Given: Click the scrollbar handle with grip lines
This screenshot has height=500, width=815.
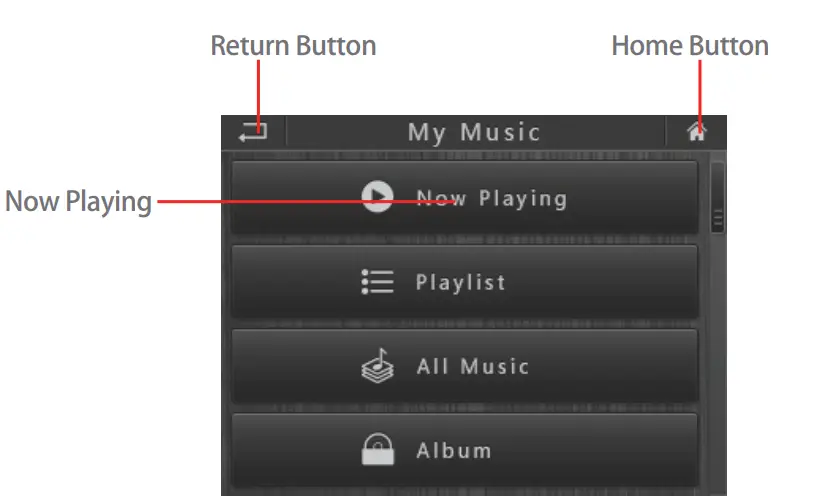Looking at the screenshot, I should pyautogui.click(x=717, y=199).
